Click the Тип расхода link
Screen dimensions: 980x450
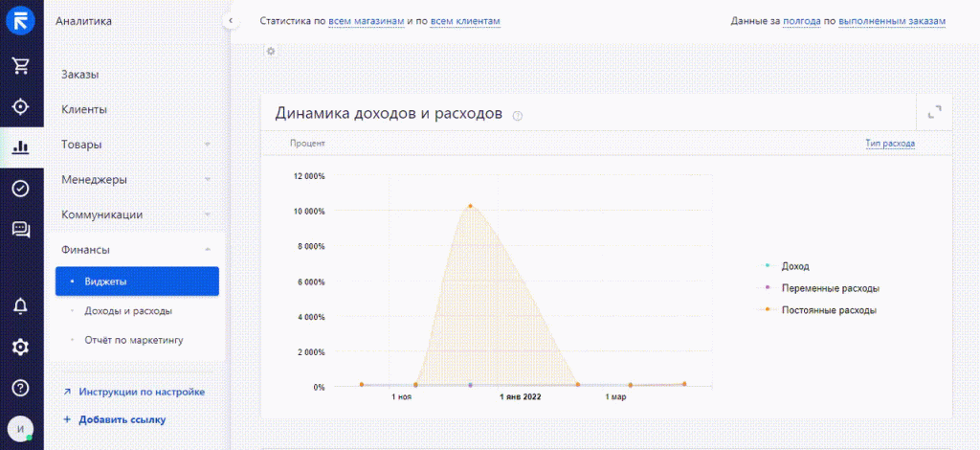pos(890,144)
